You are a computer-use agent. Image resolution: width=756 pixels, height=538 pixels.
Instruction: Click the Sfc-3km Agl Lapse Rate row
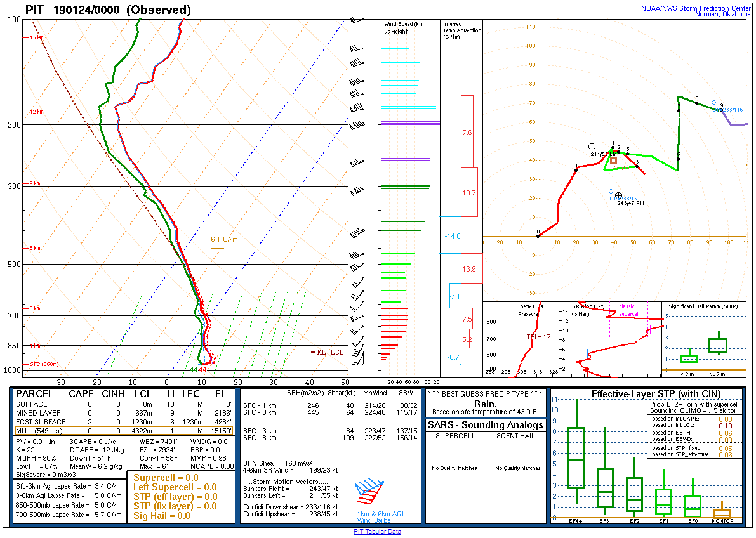[x=69, y=486]
